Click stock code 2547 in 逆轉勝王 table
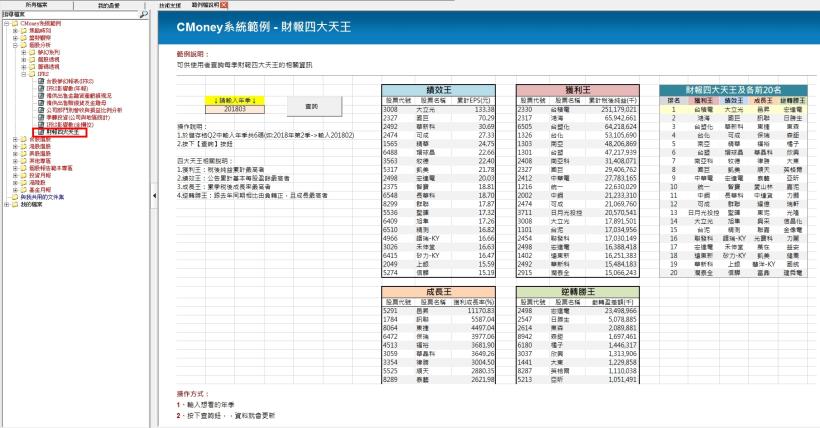The height and width of the screenshot is (428, 820). (525, 319)
